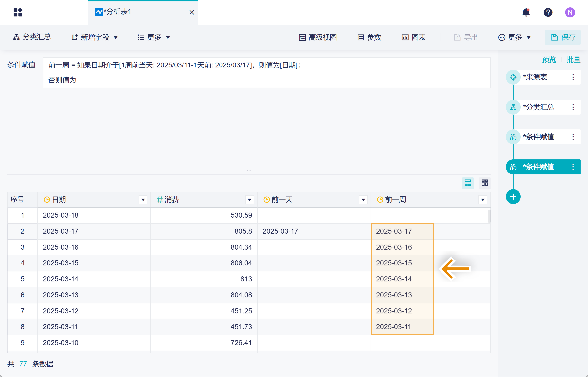Switch to grid card view mode
Image resolution: width=588 pixels, height=377 pixels.
[x=485, y=183]
